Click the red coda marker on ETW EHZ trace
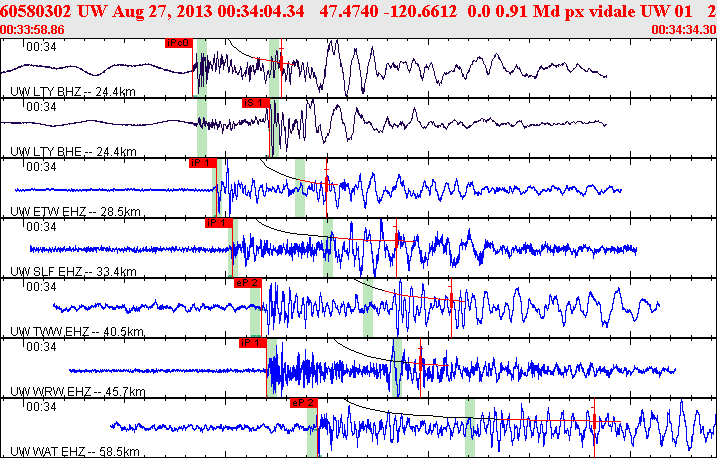Image resolution: width=717 pixels, height=458 pixels. pos(326,184)
